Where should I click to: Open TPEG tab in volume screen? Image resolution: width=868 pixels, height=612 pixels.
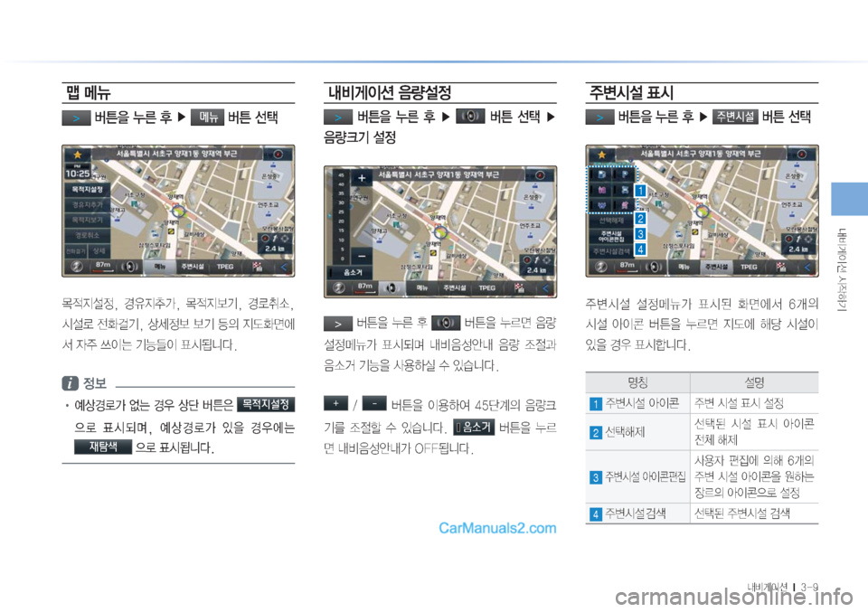[486, 287]
